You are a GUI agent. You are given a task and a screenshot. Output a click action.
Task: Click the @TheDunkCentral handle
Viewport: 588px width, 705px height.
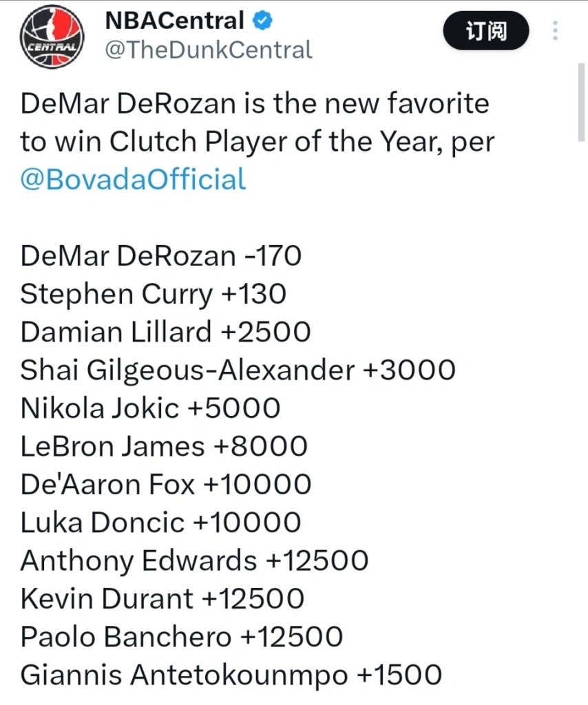208,50
